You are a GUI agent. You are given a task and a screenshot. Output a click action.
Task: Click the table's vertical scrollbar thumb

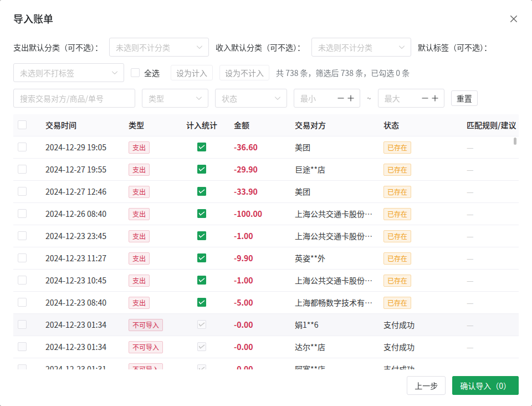pyautogui.click(x=515, y=141)
